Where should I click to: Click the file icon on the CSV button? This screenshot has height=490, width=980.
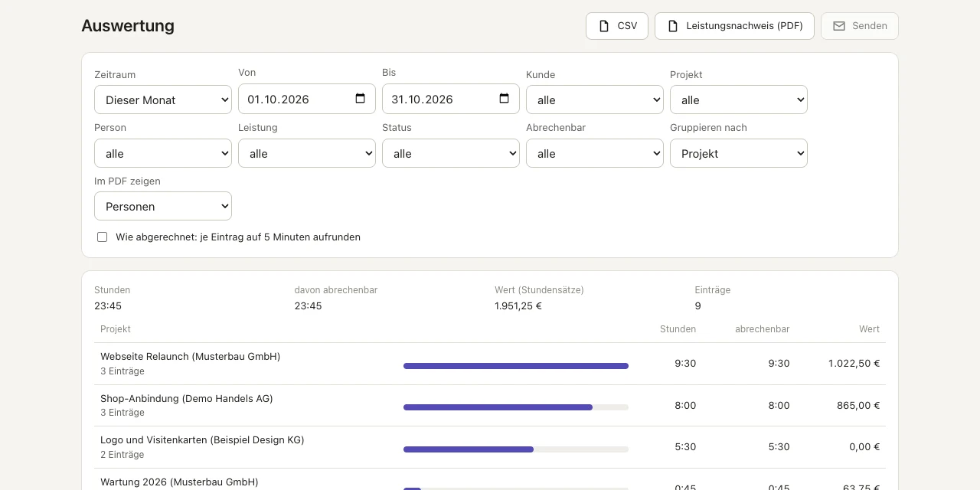pyautogui.click(x=603, y=26)
